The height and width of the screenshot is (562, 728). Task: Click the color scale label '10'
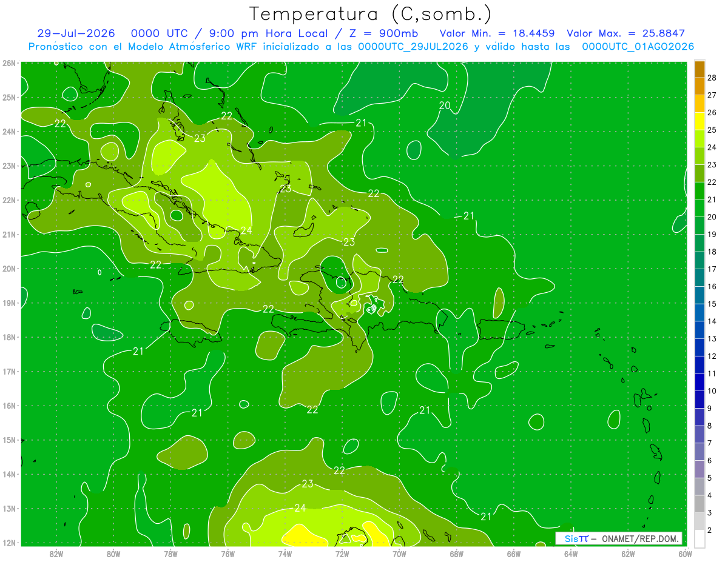click(x=713, y=390)
